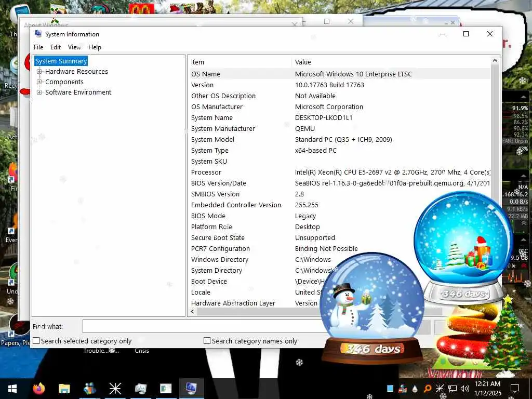Select the System Name row

pyautogui.click(x=339, y=117)
